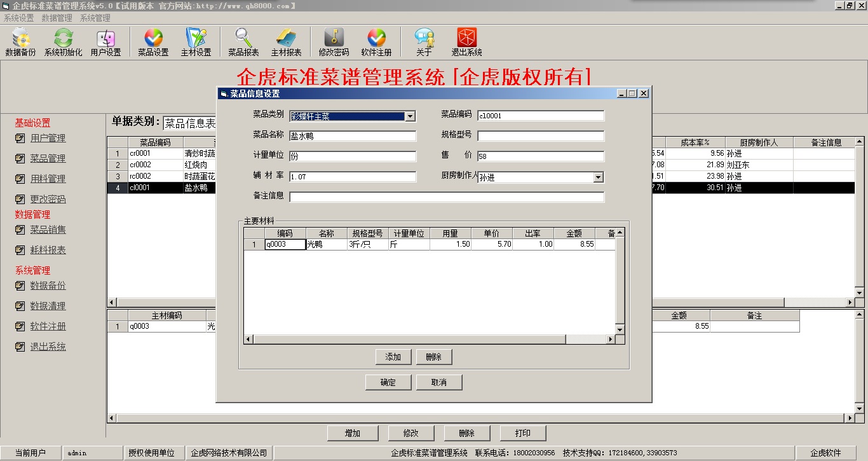Screen dimensions: 868x461
Task: Click the 售价 field showing 58
Action: [541, 156]
